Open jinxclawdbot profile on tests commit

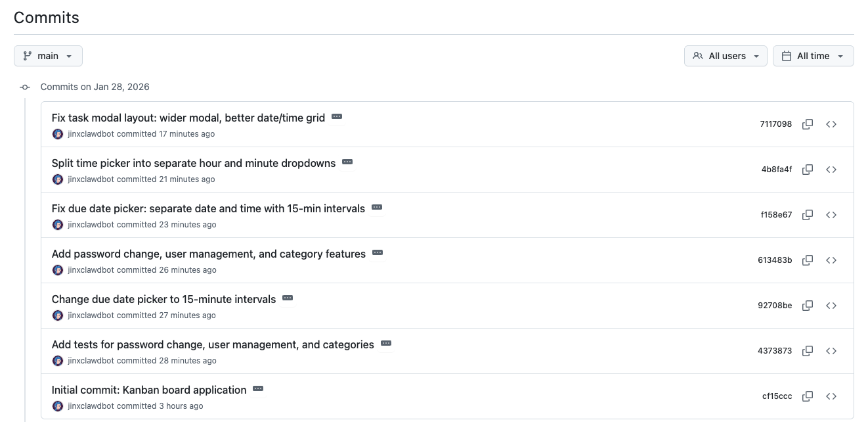point(91,361)
